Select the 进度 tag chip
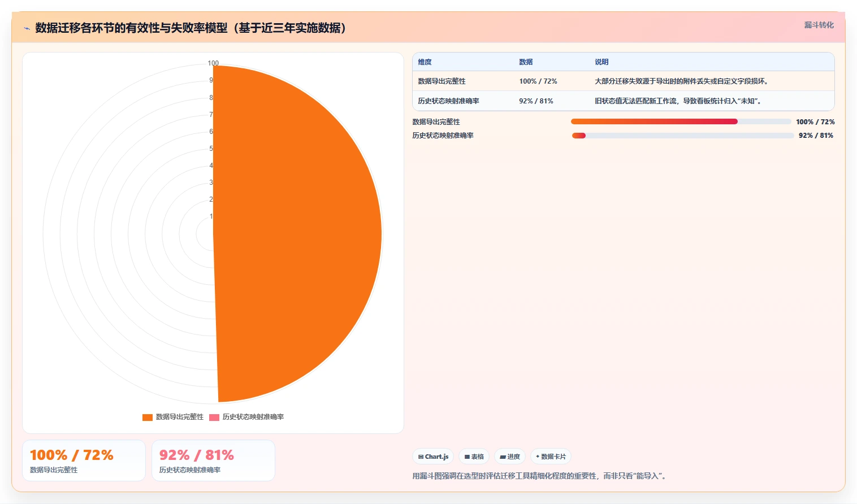 (510, 457)
